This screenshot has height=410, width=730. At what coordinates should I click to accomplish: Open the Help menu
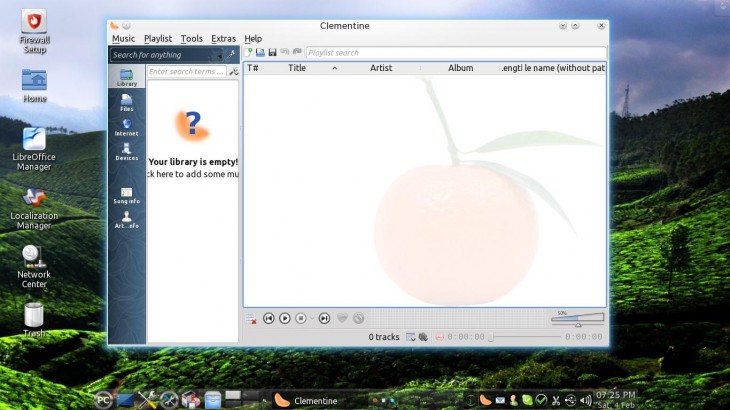(x=253, y=39)
